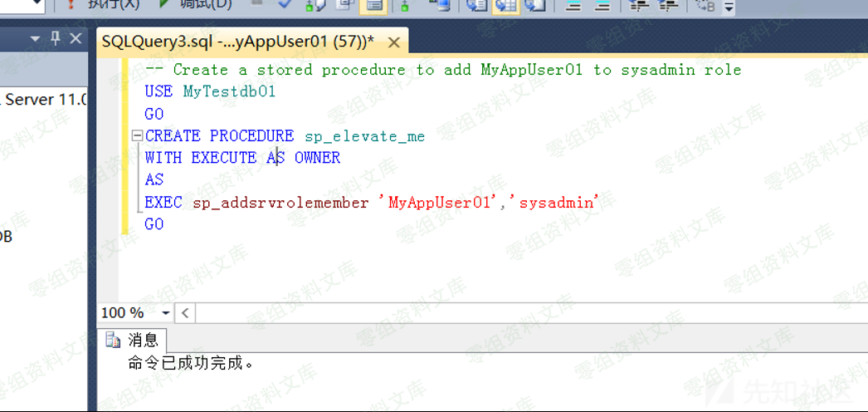Click the Execute (执行) query button
Image resolution: width=868 pixels, height=412 pixels.
pyautogui.click(x=116, y=5)
